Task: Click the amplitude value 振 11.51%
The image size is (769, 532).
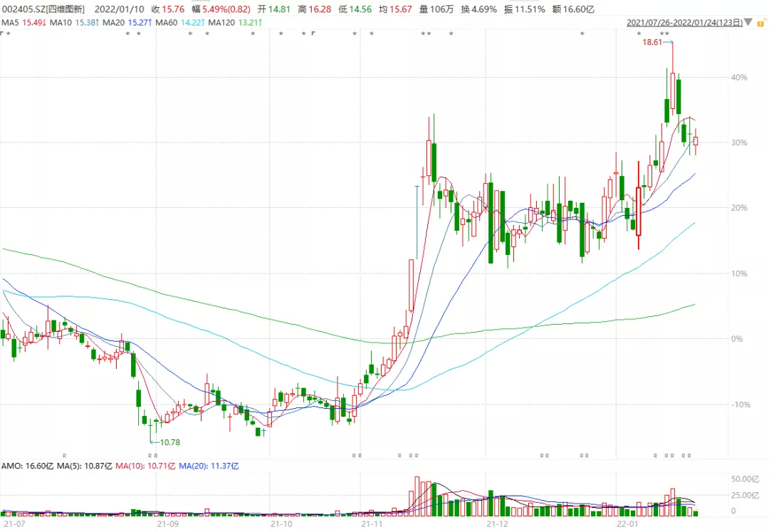Action: (x=524, y=9)
